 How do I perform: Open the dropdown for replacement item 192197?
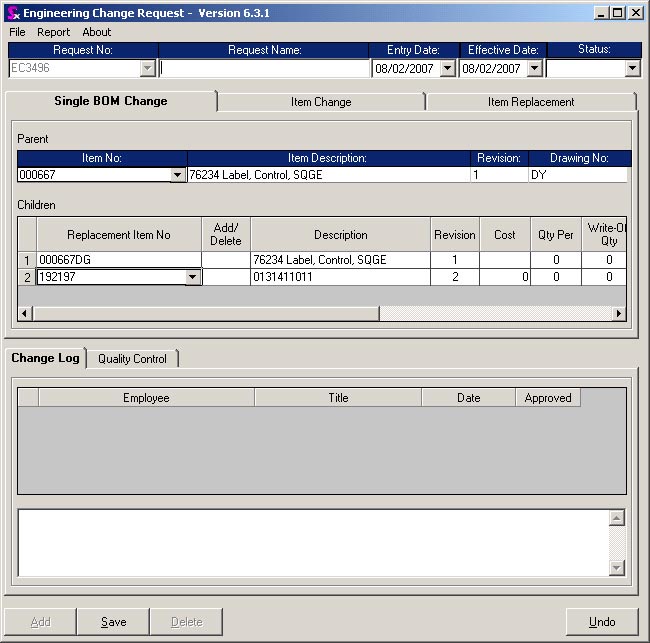(x=193, y=277)
